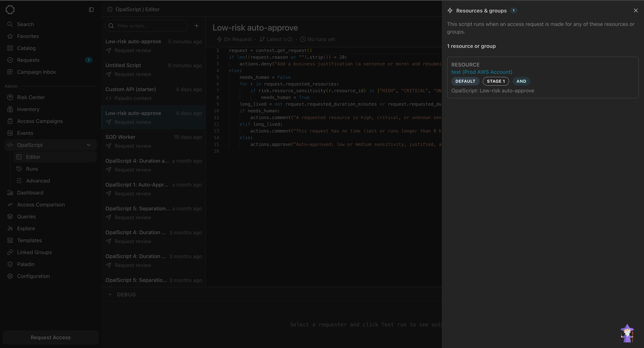Click the Risk Center icon

pos(10,97)
